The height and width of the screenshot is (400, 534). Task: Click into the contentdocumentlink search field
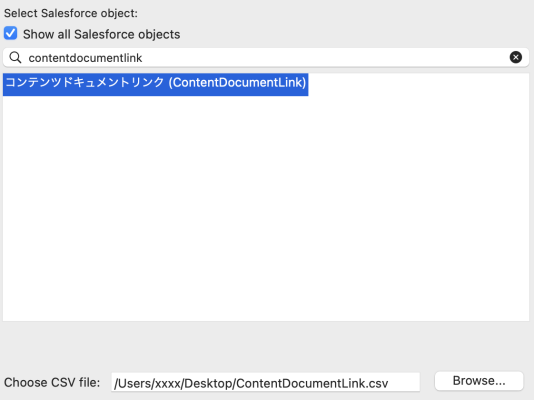tap(266, 58)
